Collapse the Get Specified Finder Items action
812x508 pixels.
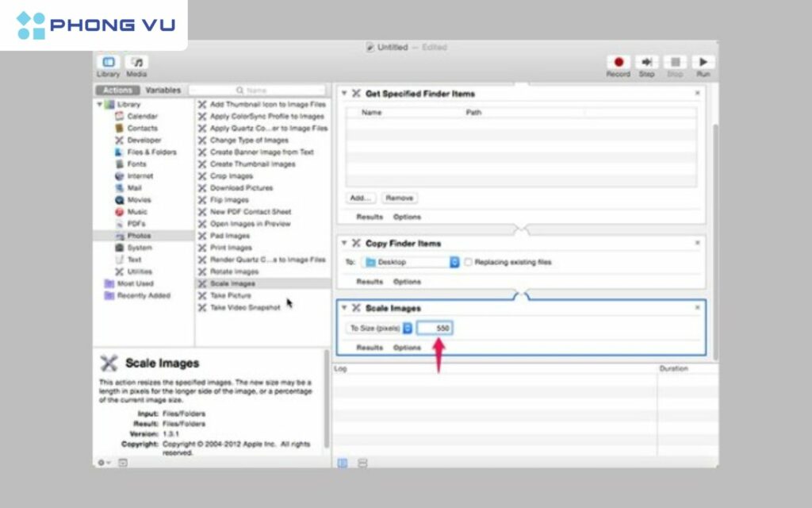click(343, 93)
